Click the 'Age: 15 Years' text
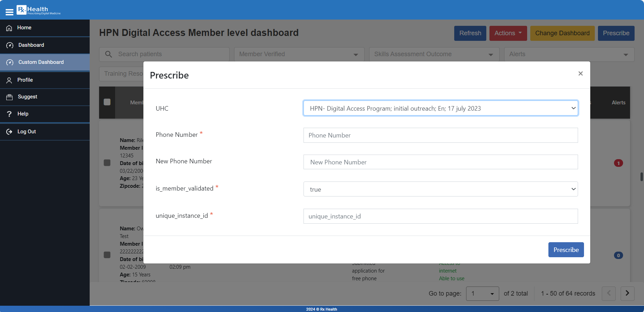This screenshot has height=312, width=644. click(x=135, y=275)
